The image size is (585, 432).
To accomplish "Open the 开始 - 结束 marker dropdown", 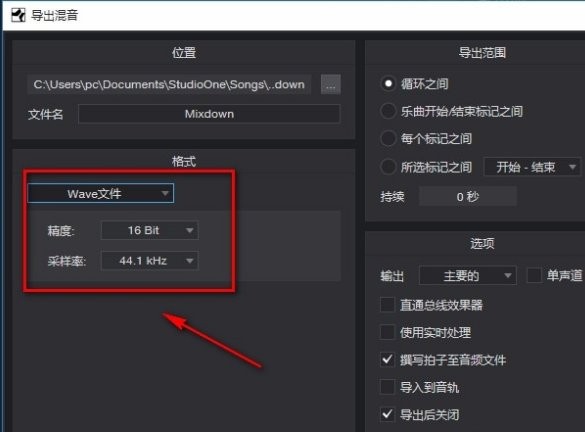I will click(532, 167).
